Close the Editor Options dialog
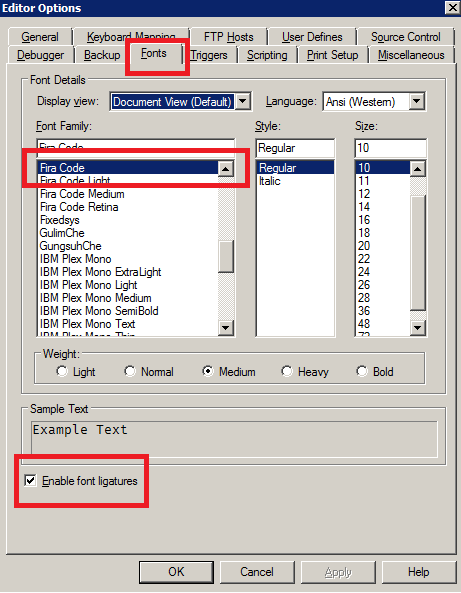Viewport: 461px width, 593px height. (452, 8)
